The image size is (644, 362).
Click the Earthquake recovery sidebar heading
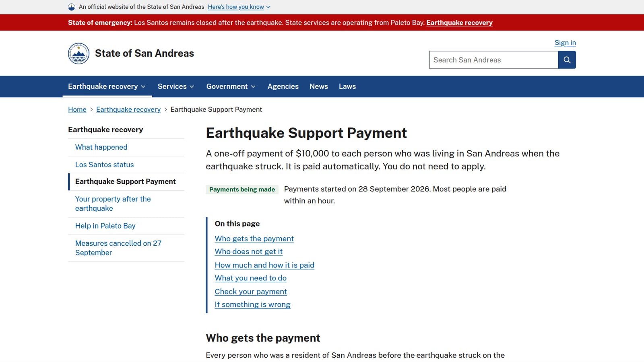[105, 130]
